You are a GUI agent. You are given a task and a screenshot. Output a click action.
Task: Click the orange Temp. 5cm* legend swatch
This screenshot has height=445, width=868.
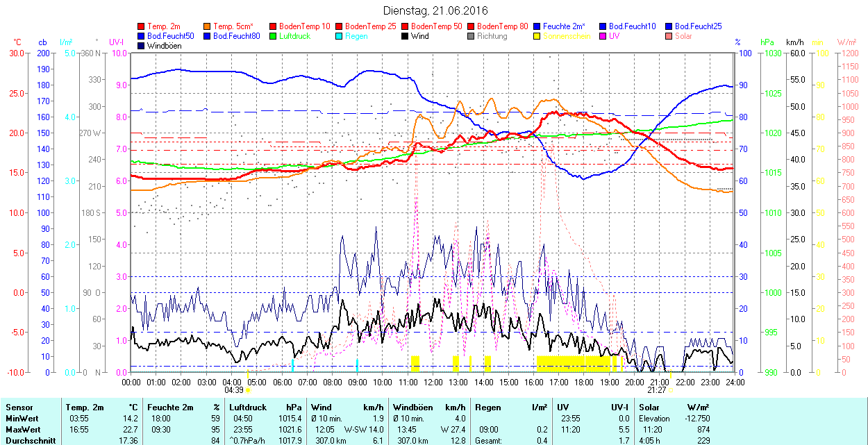(208, 26)
